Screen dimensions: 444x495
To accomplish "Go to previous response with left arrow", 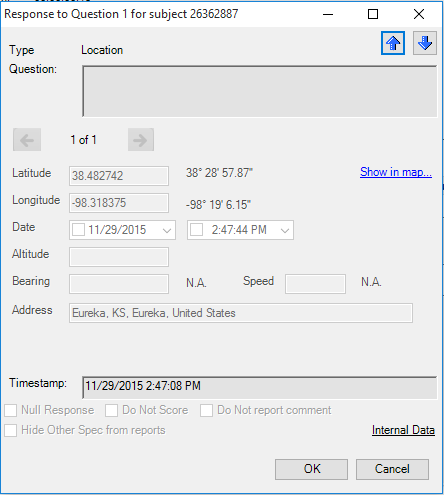I will (27, 140).
